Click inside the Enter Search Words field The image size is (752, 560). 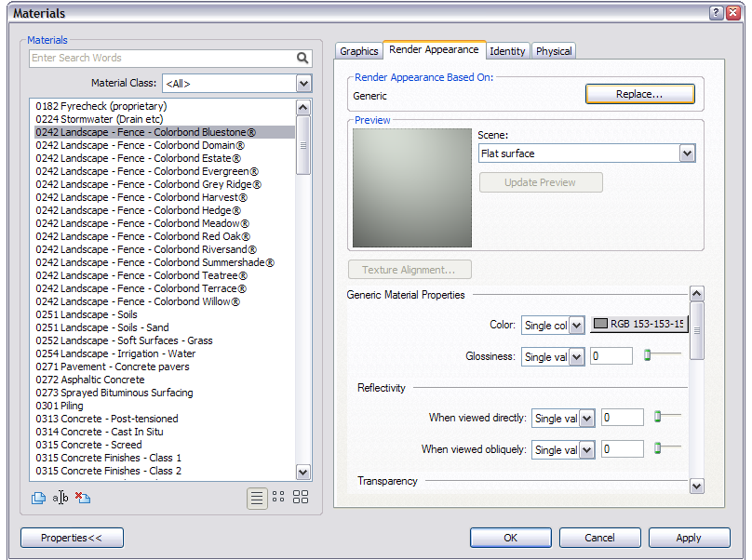coord(140,58)
